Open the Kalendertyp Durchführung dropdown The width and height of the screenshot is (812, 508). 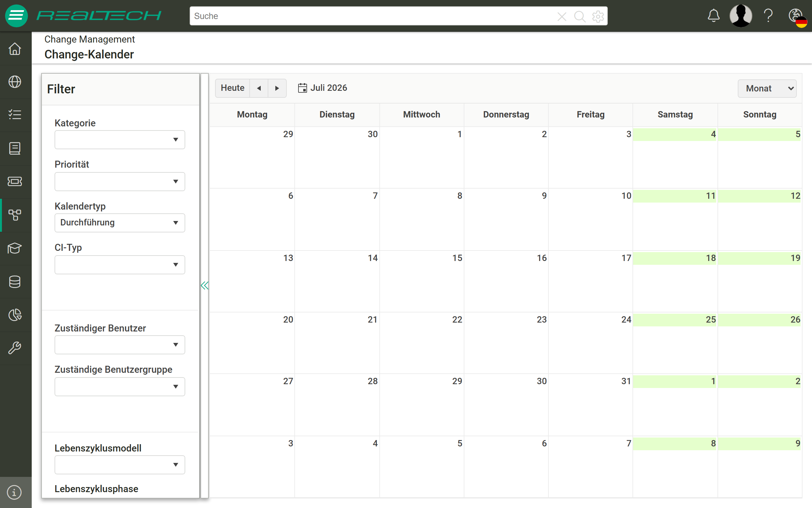(x=120, y=223)
